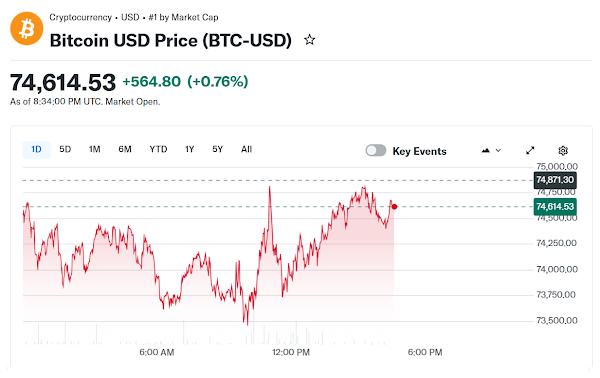
Task: Open chart settings gear icon
Action: (563, 150)
